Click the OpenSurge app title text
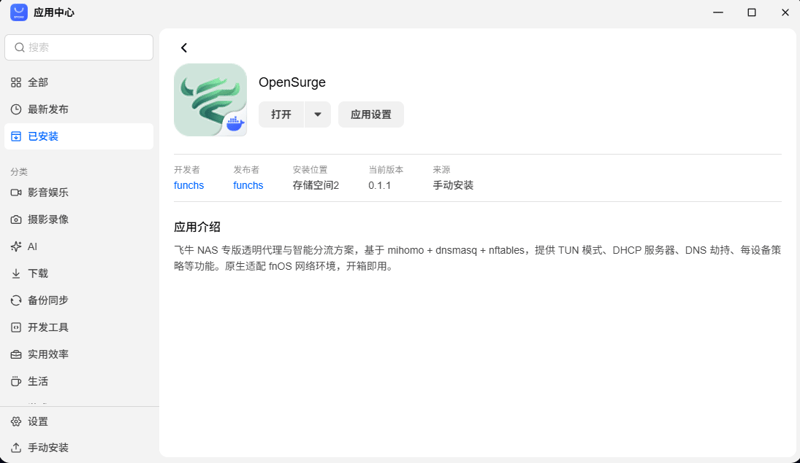 292,82
